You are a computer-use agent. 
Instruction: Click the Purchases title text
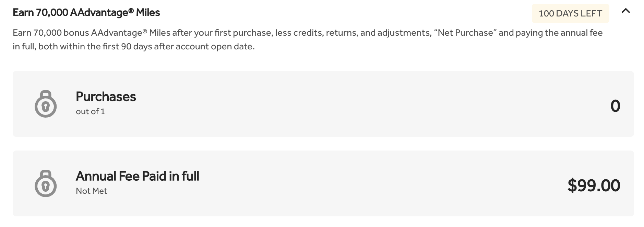(106, 97)
